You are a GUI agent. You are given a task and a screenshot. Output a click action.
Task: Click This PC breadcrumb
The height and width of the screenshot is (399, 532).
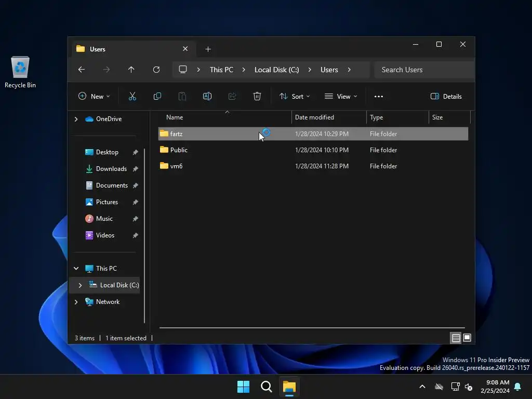pyautogui.click(x=221, y=70)
